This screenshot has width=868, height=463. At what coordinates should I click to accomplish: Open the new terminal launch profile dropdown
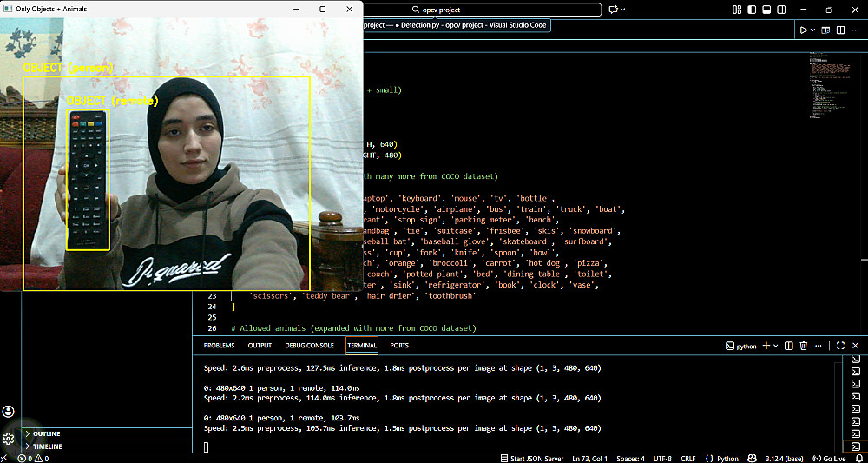pos(775,346)
